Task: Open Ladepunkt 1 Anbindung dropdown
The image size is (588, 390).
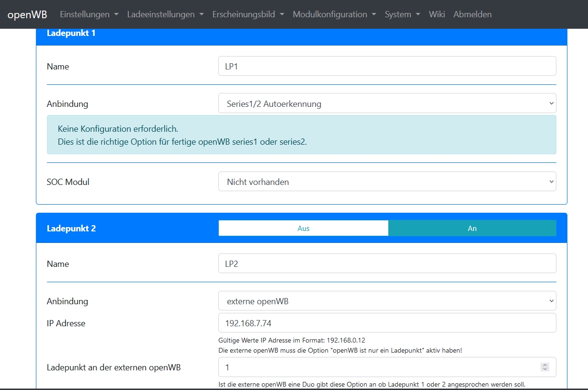Action: 387,103
